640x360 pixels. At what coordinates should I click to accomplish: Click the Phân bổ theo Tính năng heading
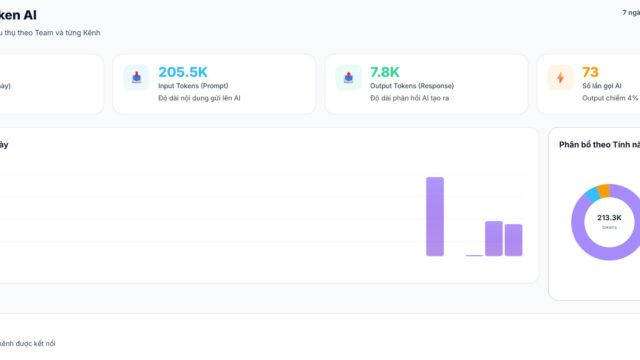pyautogui.click(x=599, y=144)
